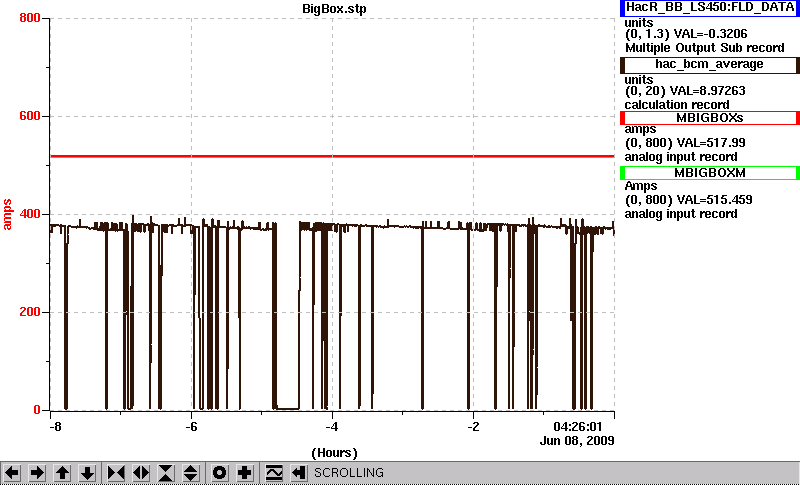Click the VAL=515.459 readout for MBIGBOXM
The image size is (800, 485).
point(713,200)
